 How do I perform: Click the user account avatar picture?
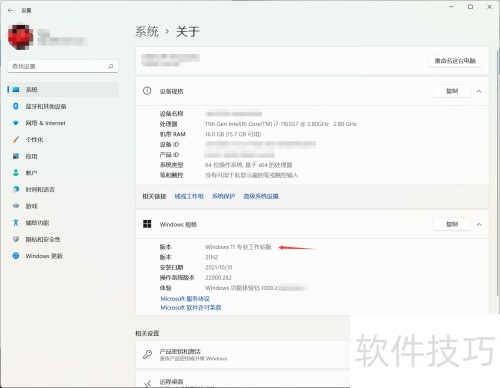click(20, 37)
